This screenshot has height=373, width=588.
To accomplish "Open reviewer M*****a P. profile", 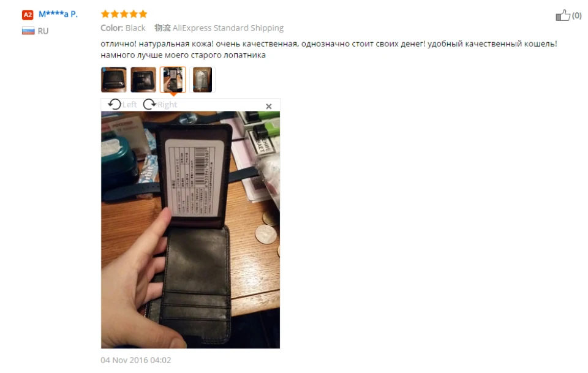I will 58,14.
